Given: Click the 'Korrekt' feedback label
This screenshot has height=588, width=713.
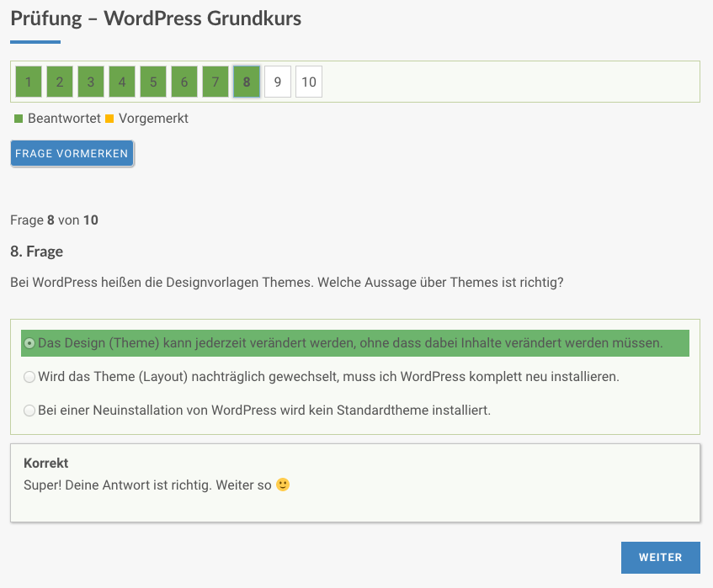Looking at the screenshot, I should 46,463.
